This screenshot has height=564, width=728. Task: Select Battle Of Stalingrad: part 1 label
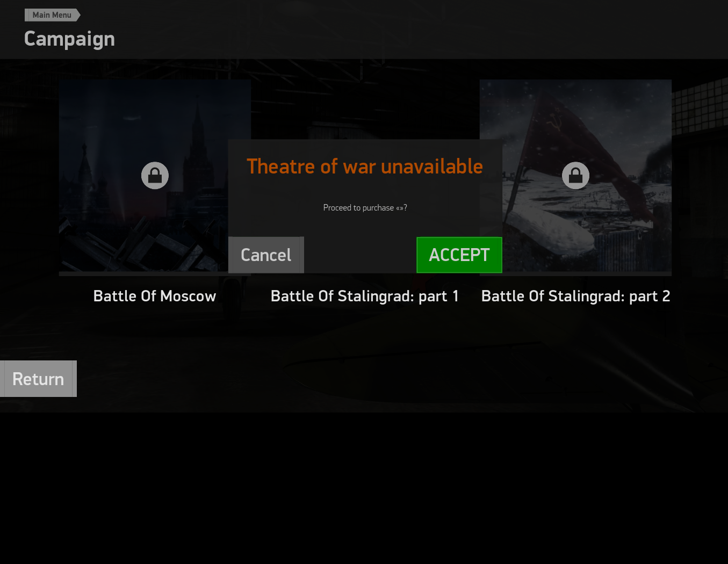pyautogui.click(x=365, y=296)
